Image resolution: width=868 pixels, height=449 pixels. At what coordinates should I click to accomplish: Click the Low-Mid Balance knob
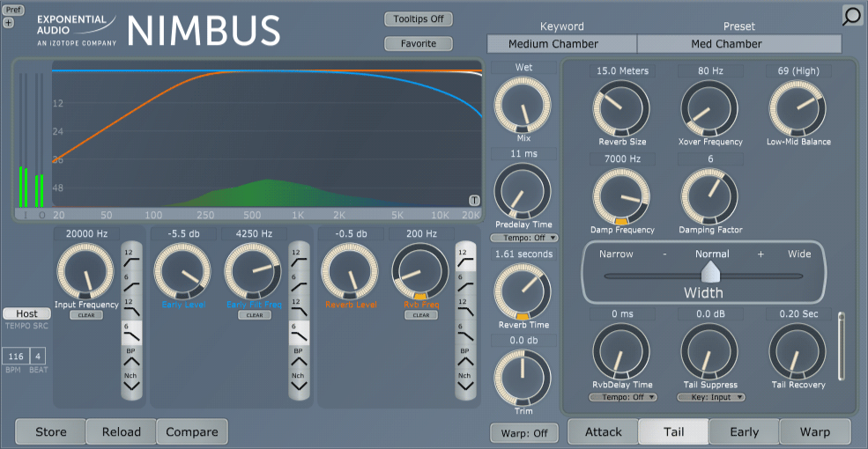click(x=798, y=108)
